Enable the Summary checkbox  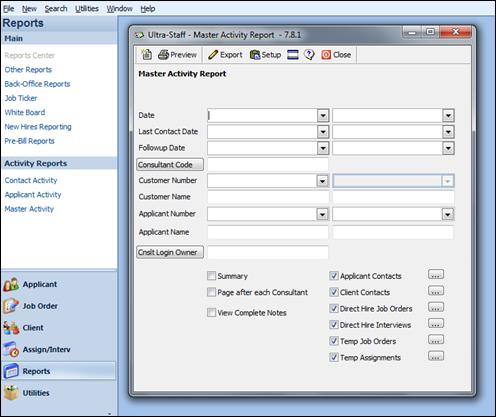tap(211, 276)
